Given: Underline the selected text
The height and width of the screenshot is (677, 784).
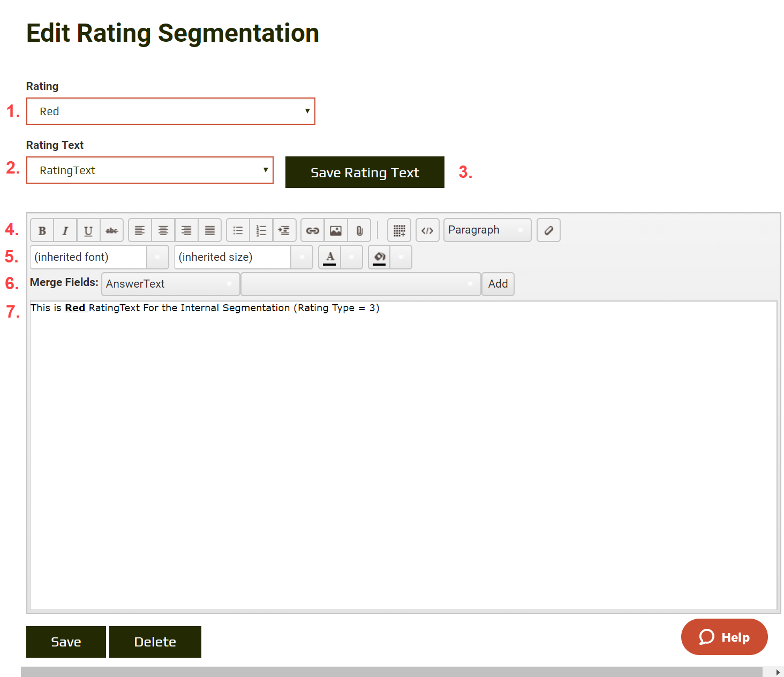Looking at the screenshot, I should pos(88,230).
